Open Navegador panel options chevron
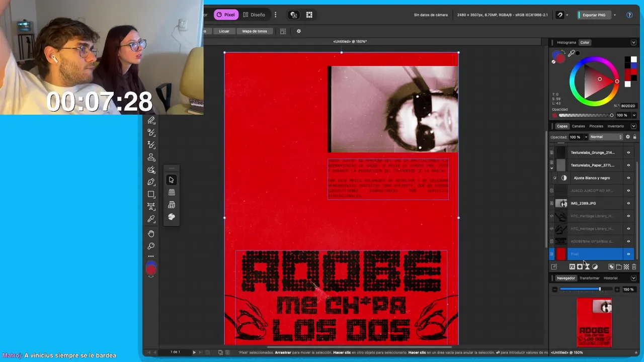 [x=633, y=278]
